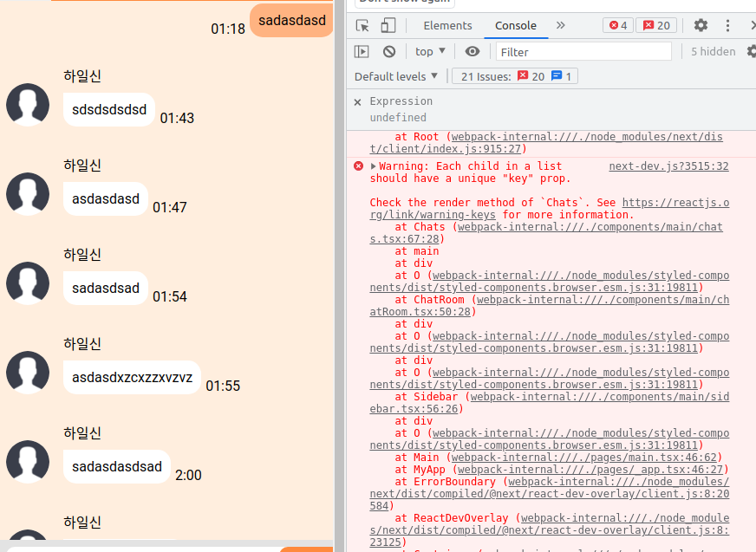Image resolution: width=756 pixels, height=552 pixels.
Task: Click avatar next to sadasdasdsad message
Action: point(28,461)
